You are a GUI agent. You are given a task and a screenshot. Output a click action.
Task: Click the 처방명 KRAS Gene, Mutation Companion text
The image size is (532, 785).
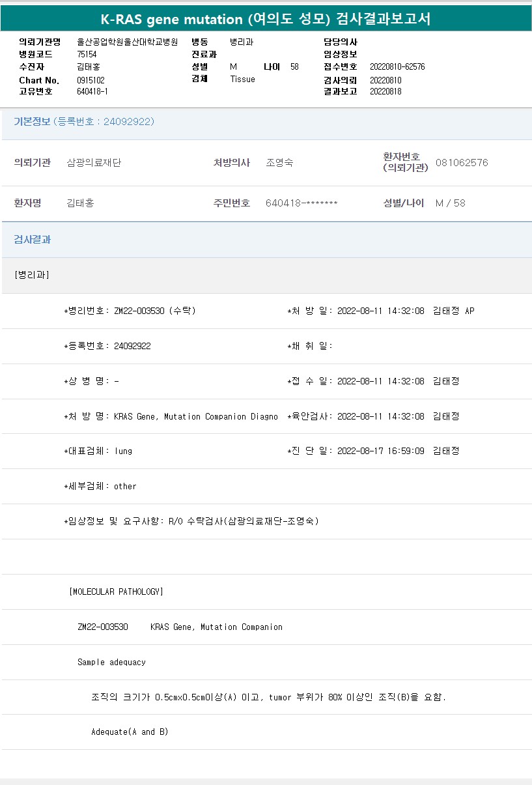click(195, 417)
